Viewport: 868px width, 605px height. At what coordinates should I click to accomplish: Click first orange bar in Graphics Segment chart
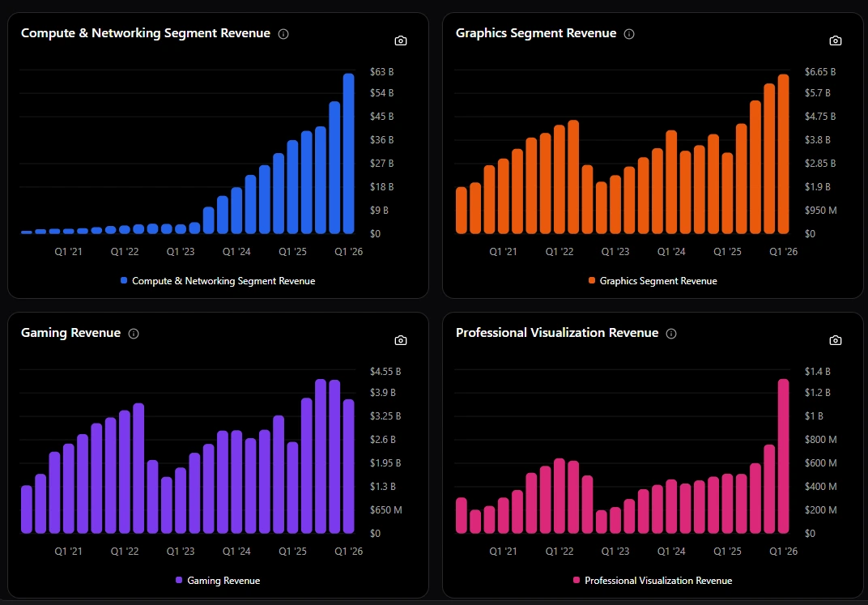pyautogui.click(x=462, y=211)
